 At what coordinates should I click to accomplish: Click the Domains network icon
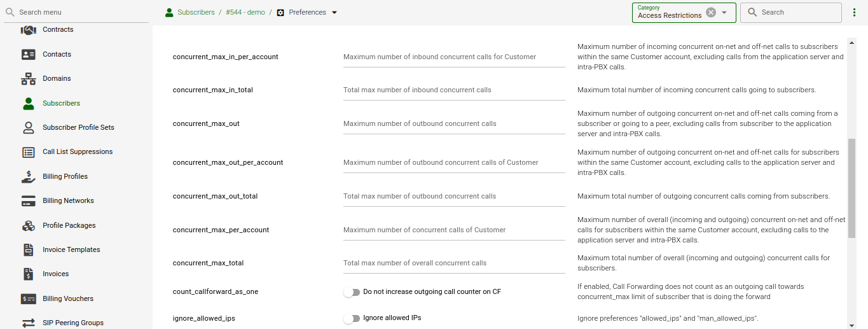point(29,79)
